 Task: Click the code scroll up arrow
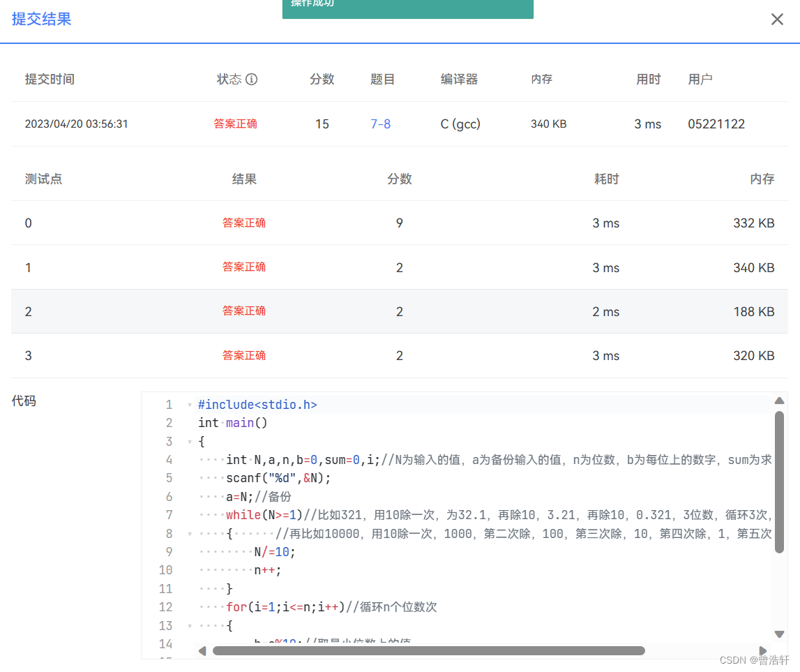pyautogui.click(x=779, y=401)
